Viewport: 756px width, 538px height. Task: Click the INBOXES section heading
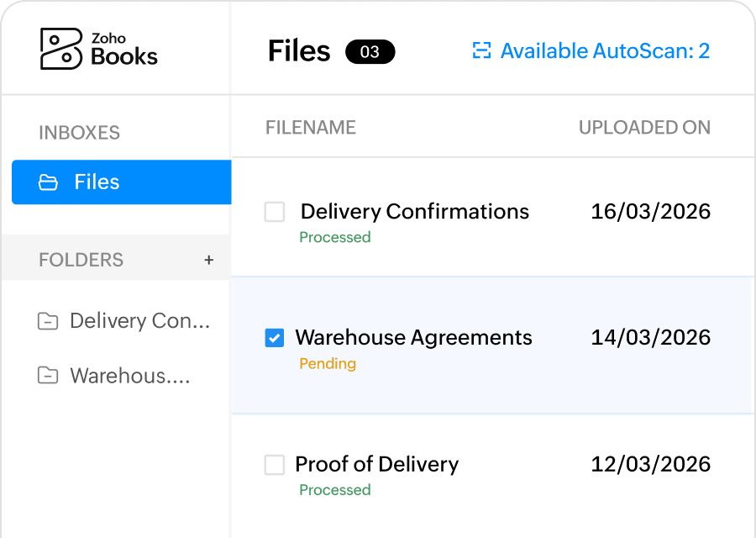[x=80, y=133]
